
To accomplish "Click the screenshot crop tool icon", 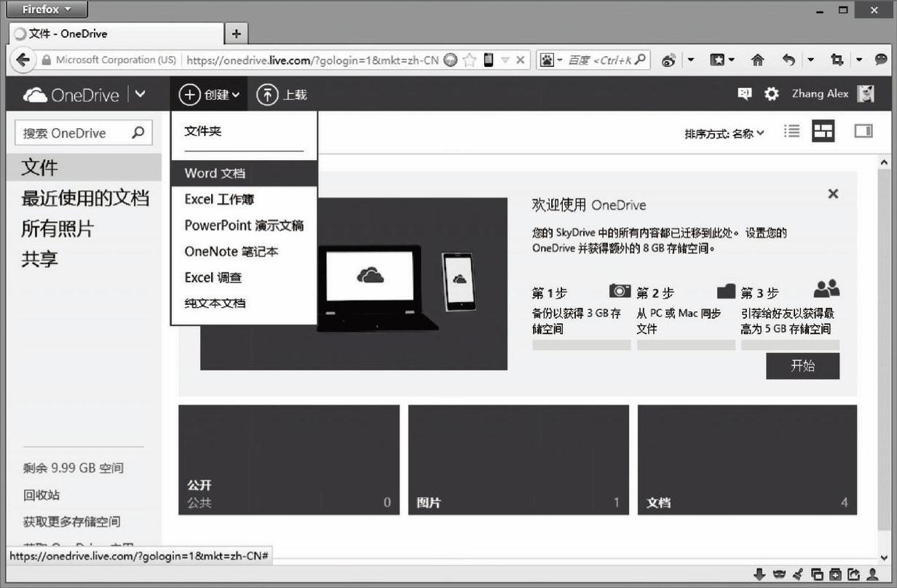I will tap(837, 61).
